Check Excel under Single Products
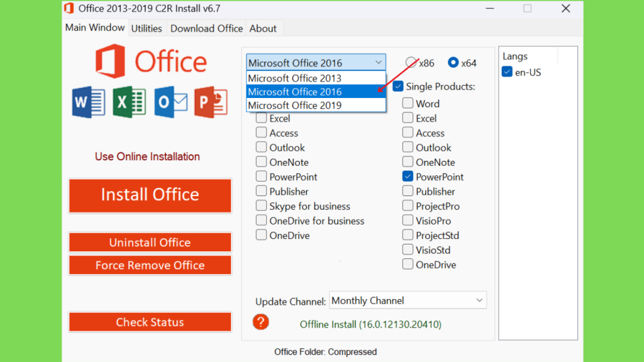This screenshot has height=362, width=644. 408,118
